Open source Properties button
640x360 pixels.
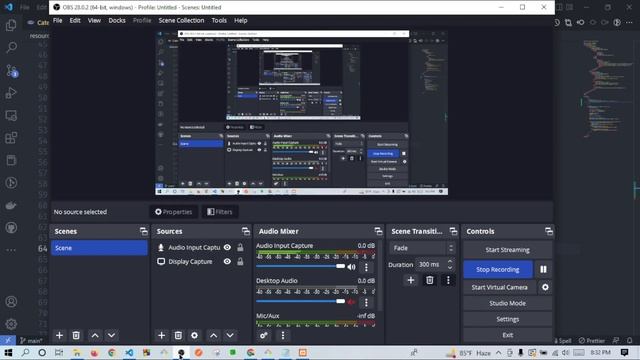pos(173,212)
